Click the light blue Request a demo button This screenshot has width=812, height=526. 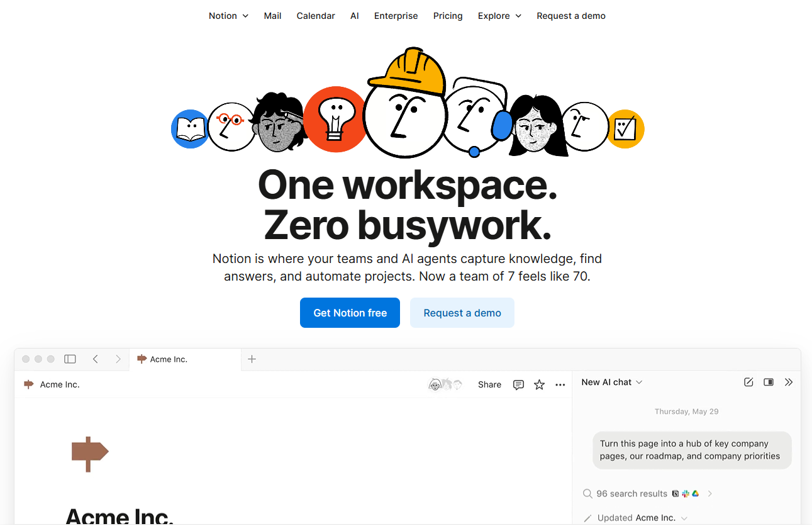tap(462, 313)
